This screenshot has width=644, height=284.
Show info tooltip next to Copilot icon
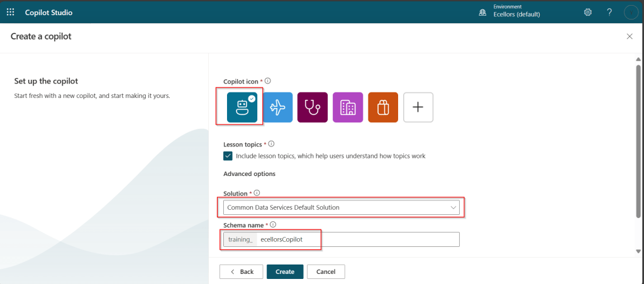tap(268, 81)
